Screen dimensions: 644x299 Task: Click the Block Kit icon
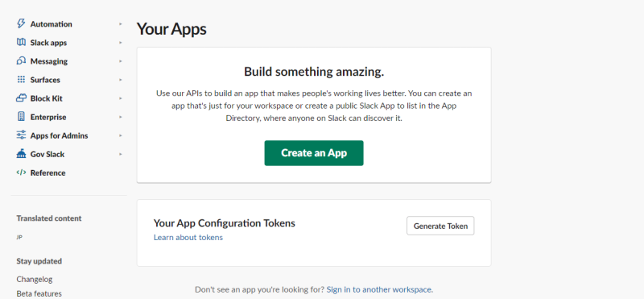[x=21, y=98]
